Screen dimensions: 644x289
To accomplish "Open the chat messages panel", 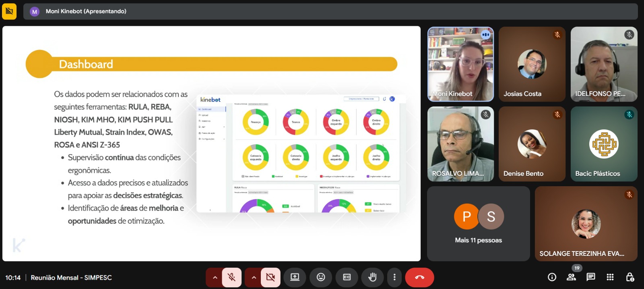I will click(x=590, y=277).
